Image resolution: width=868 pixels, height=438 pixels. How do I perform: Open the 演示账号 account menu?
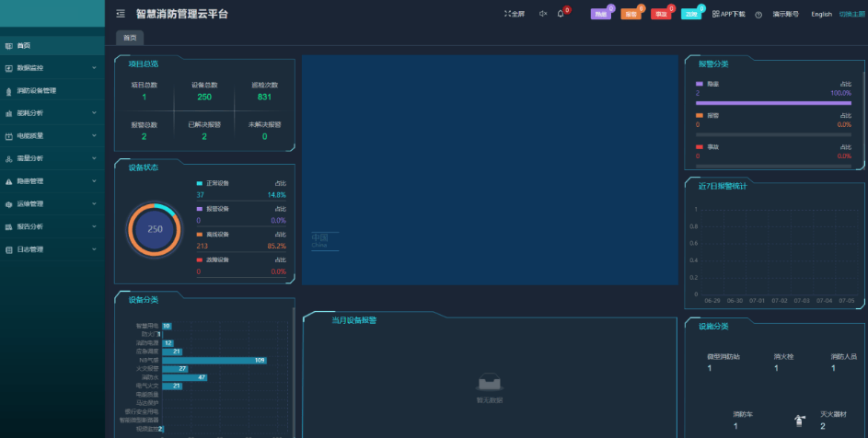click(x=785, y=14)
